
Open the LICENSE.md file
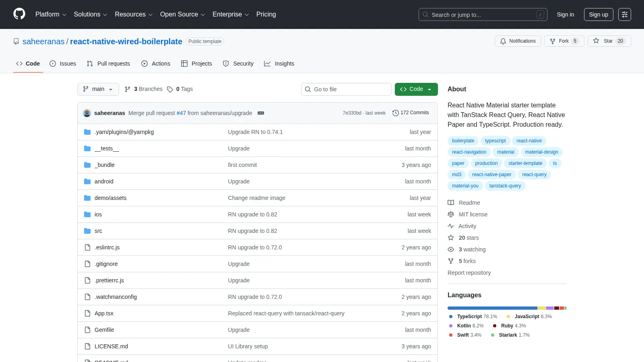point(111,346)
